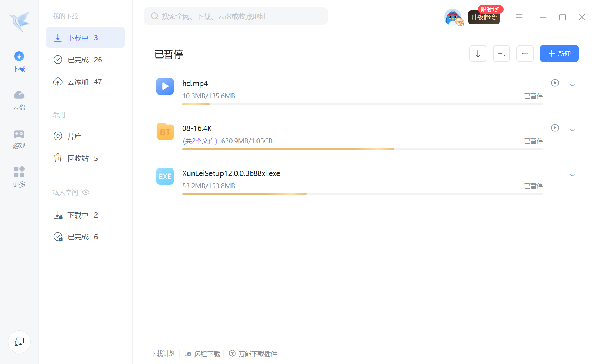This screenshot has width=600, height=364.
Task: Open the sort list toolbar button
Action: [501, 54]
